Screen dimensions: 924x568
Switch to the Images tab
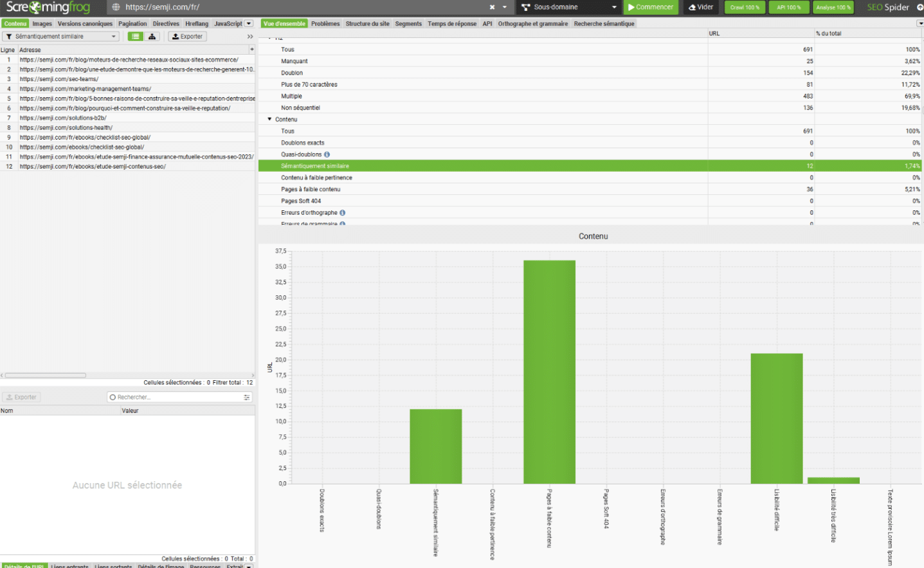pos(42,24)
